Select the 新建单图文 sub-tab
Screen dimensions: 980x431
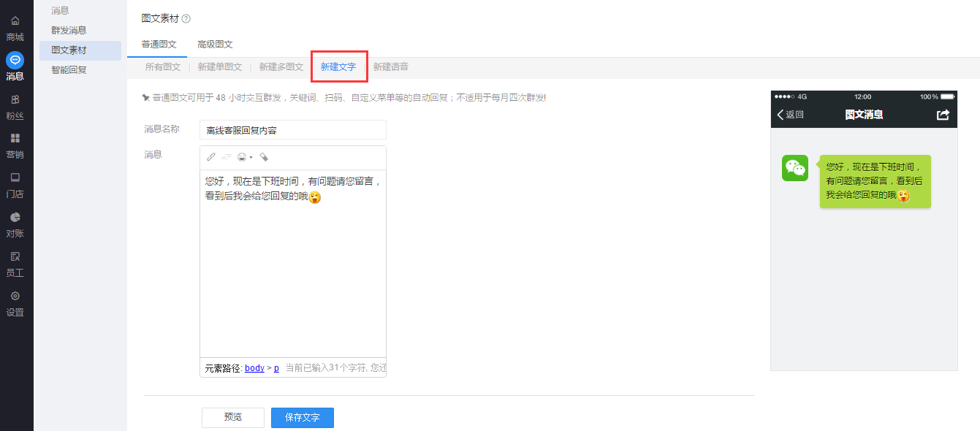pos(219,67)
